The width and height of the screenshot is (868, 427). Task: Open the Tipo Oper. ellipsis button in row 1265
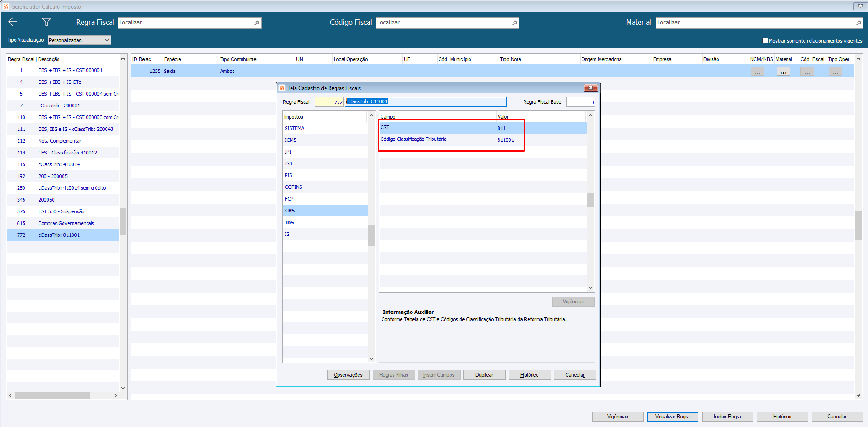coord(835,71)
